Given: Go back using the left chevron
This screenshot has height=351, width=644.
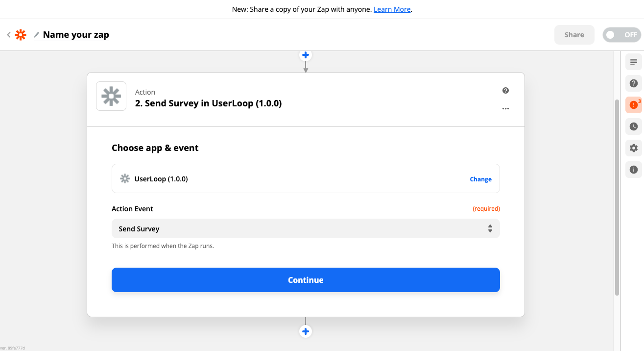Looking at the screenshot, I should pos(8,35).
